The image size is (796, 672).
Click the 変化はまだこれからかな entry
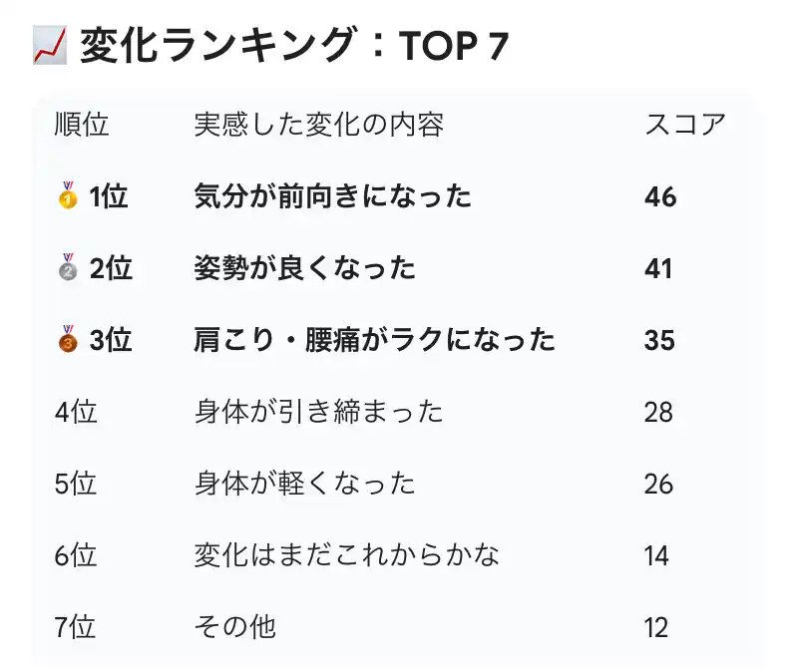tap(346, 556)
